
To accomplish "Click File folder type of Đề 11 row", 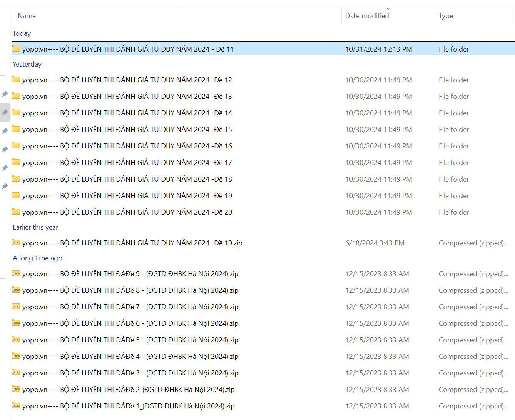I will point(454,49).
